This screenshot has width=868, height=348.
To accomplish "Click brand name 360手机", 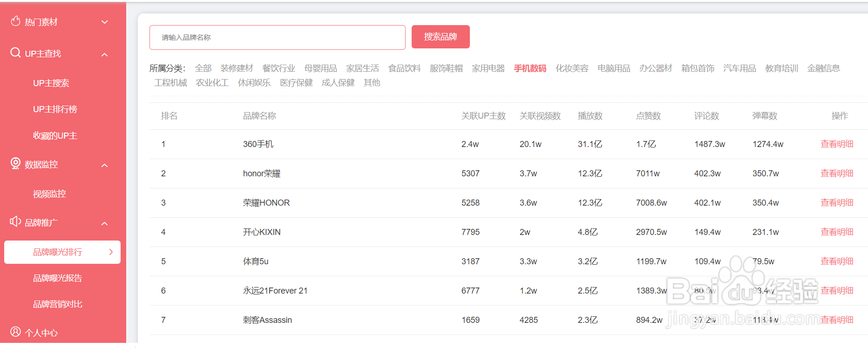I will point(258,144).
